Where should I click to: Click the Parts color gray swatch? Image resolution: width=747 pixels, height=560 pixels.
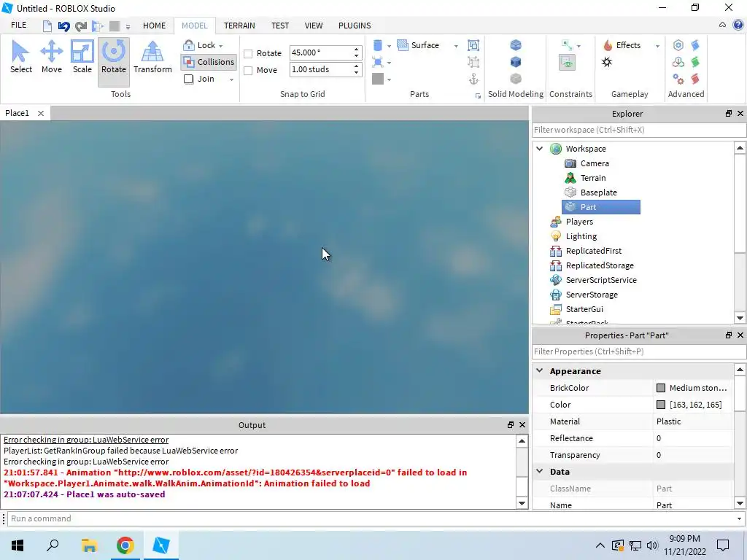tap(377, 79)
